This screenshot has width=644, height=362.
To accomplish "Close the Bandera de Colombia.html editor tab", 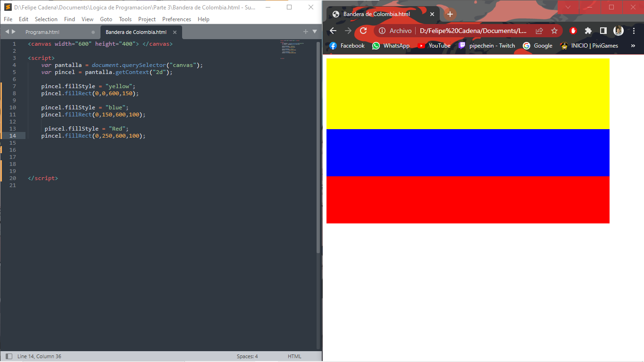I will 175,32.
